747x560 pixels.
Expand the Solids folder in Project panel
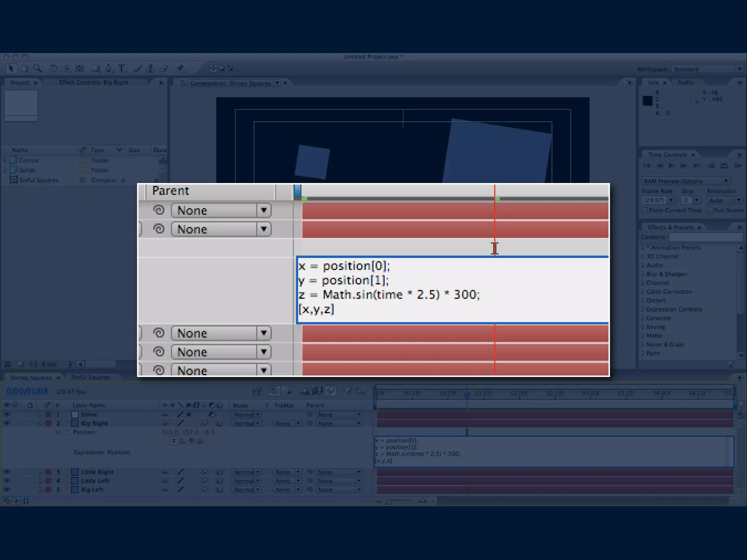point(5,170)
